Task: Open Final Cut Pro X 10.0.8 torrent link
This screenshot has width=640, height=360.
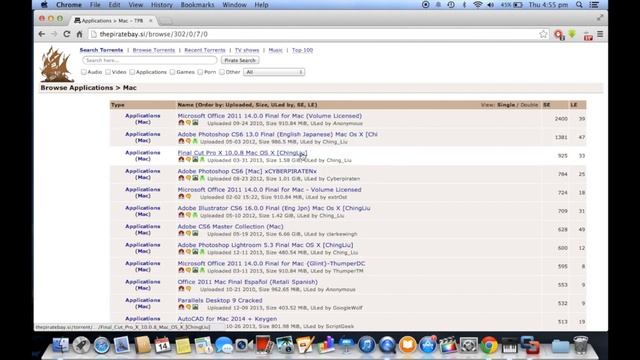Action: [x=242, y=153]
